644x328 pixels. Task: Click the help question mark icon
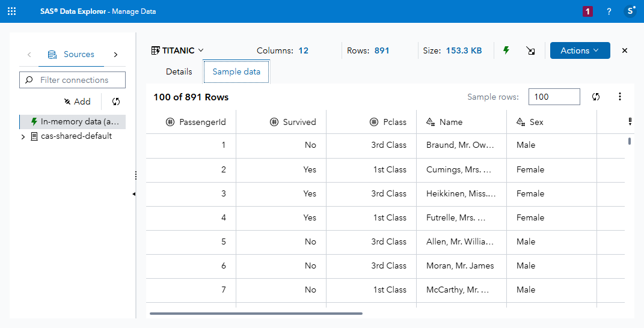click(x=609, y=11)
